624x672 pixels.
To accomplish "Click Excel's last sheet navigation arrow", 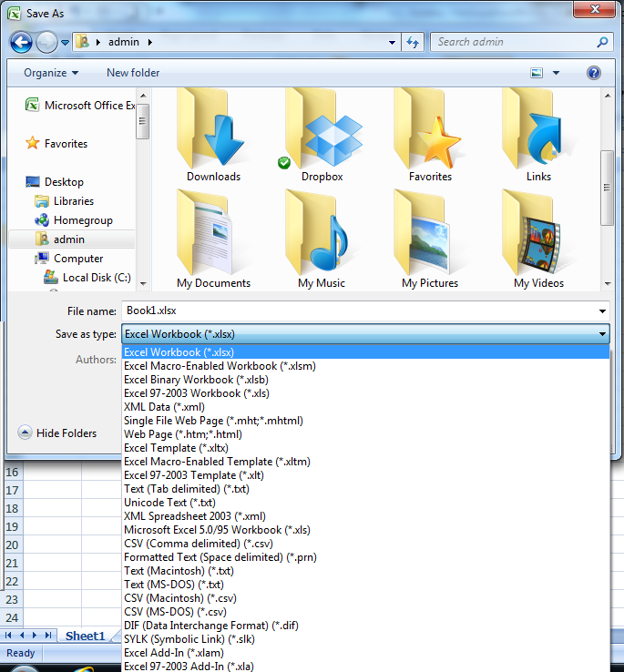I will click(x=48, y=636).
